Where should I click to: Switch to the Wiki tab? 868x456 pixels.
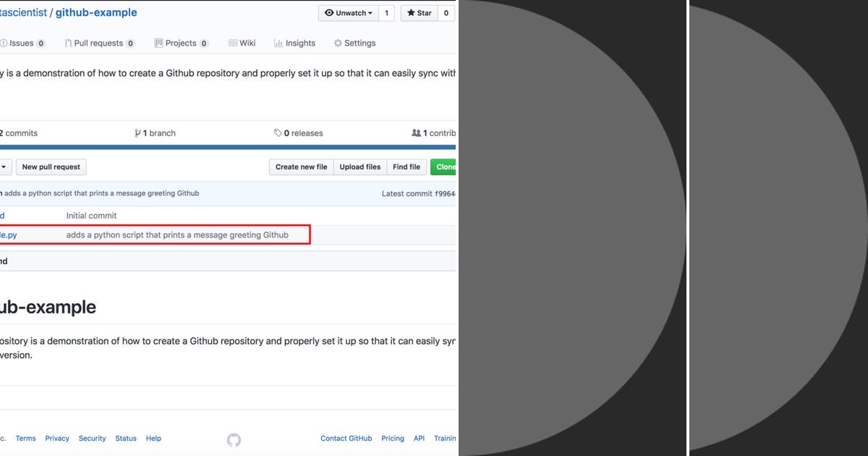pyautogui.click(x=242, y=43)
